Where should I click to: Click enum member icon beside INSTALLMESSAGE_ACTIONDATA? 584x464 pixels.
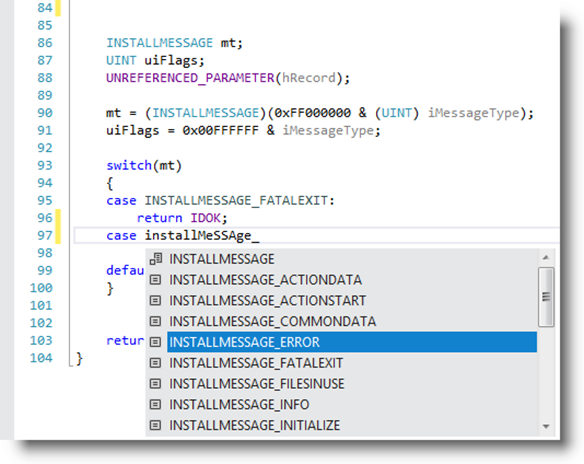pos(155,280)
